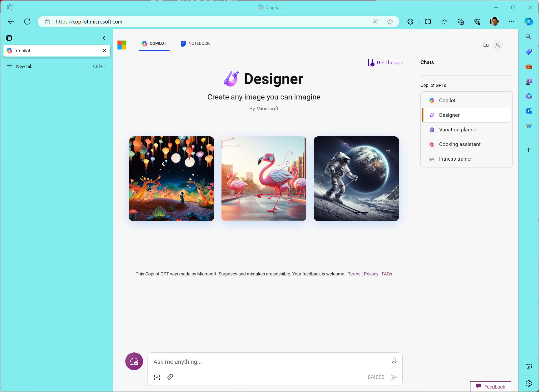Screen dimensions: 539x392
Task: Click the send arrow button in chat
Action: pos(394,377)
